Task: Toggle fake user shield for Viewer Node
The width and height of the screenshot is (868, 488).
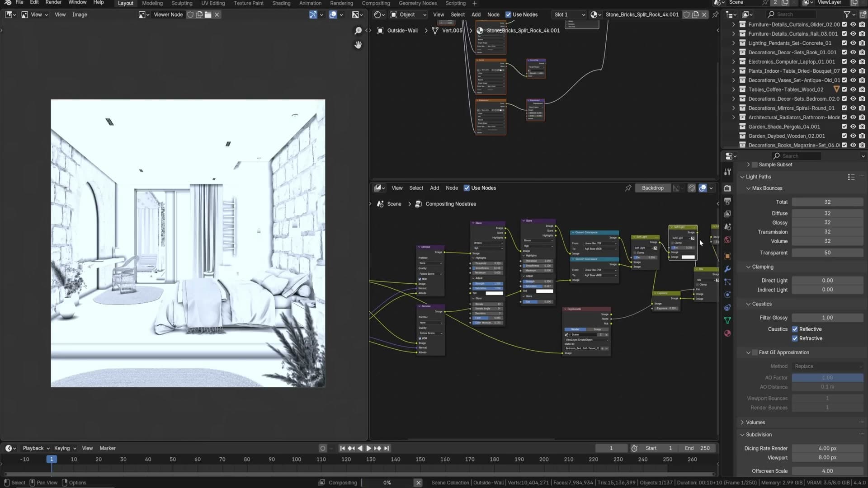Action: click(191, 15)
